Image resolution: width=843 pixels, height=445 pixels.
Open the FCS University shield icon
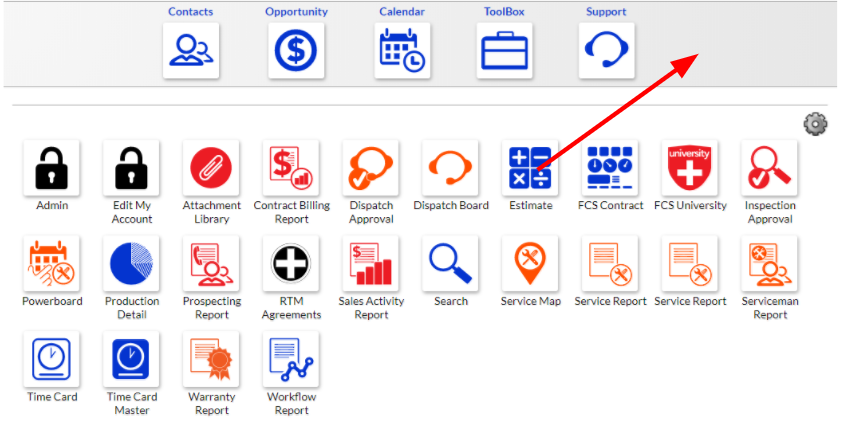(x=690, y=168)
